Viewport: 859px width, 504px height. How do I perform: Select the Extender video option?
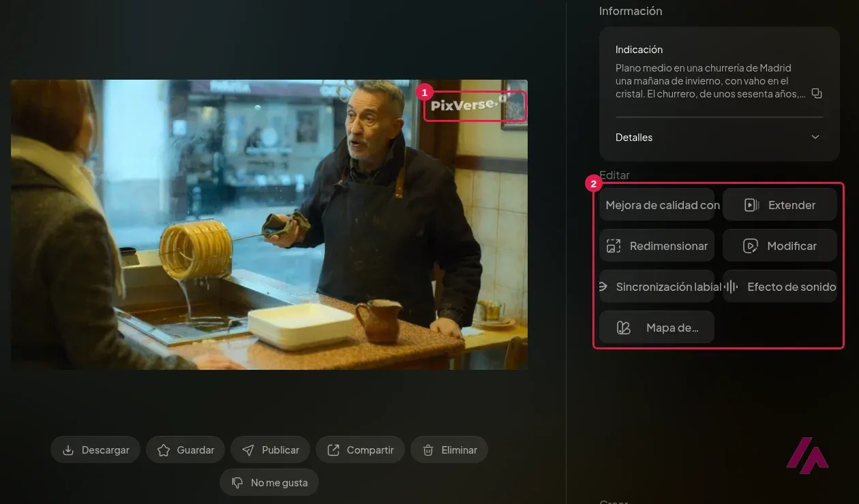780,205
